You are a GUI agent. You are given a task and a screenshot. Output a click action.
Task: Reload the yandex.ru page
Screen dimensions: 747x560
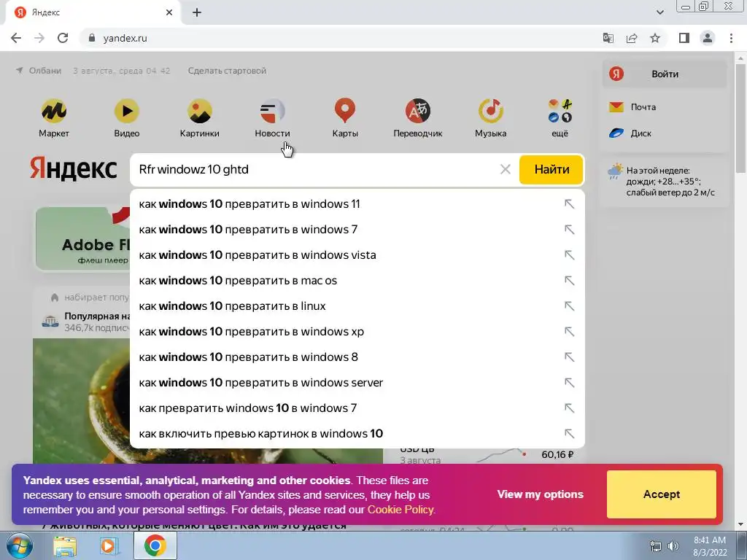(x=63, y=38)
